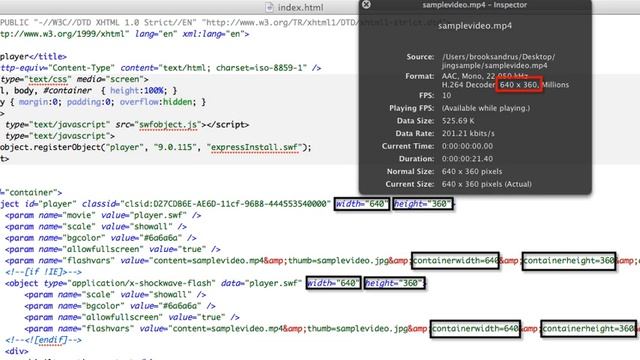640x360 pixels.
Task: Click height="360" on the classid object line
Action: 423,204
